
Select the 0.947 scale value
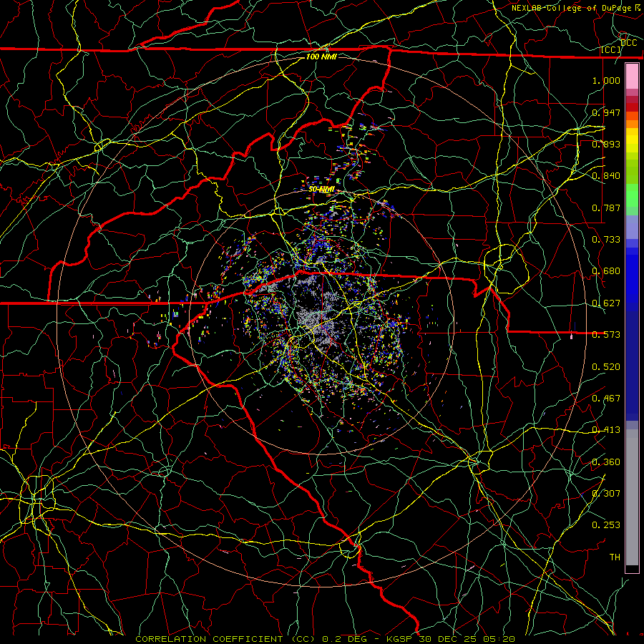pyautogui.click(x=606, y=112)
